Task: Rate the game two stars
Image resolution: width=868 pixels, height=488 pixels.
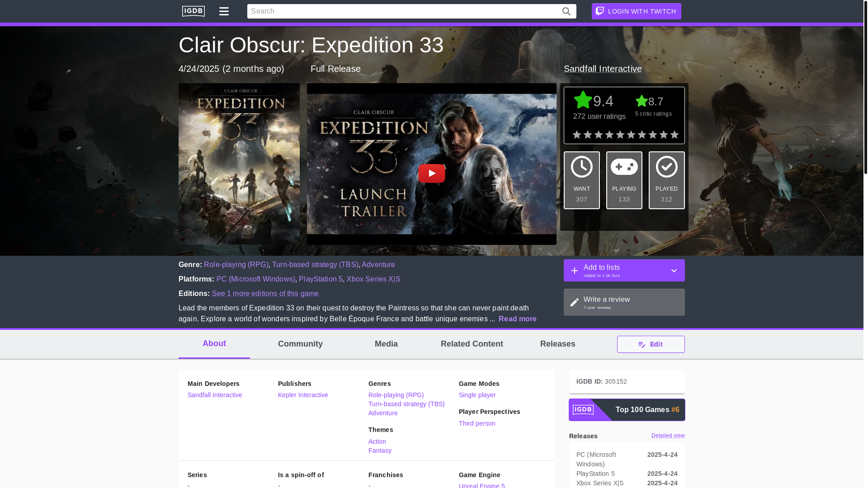Action: (x=588, y=135)
